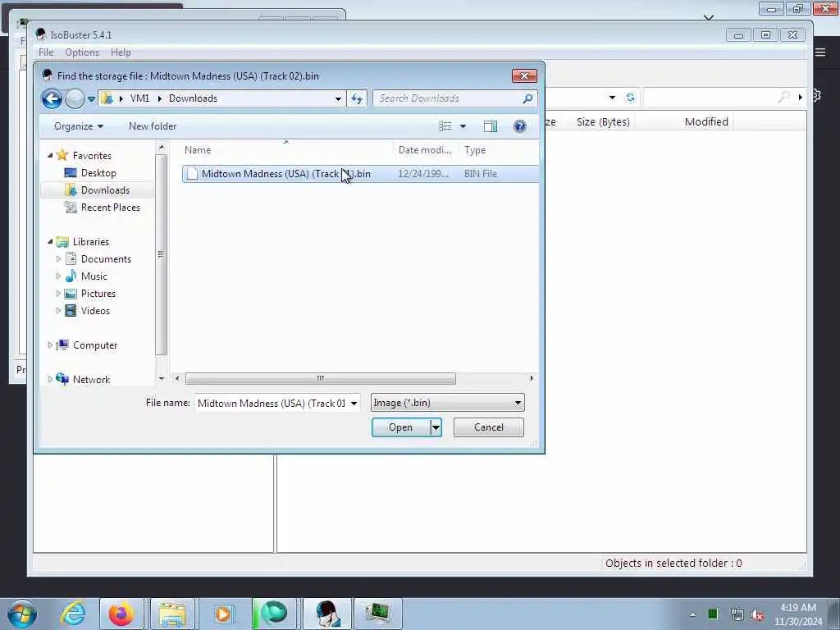Click the muted volume tray icon
This screenshot has height=630, width=840.
coord(757,614)
